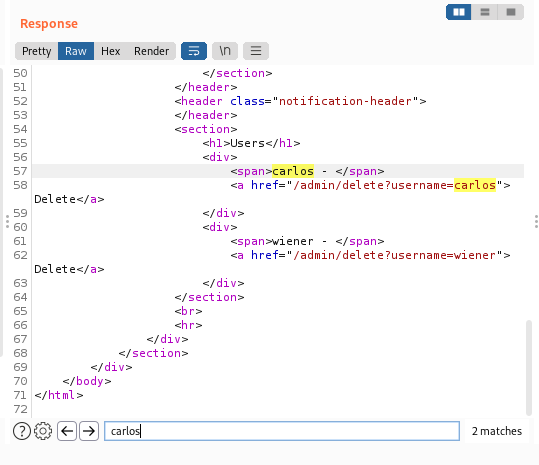Screen dimensions: 539x465
Task: Switch to the Hex view tab
Action: pyautogui.click(x=110, y=51)
